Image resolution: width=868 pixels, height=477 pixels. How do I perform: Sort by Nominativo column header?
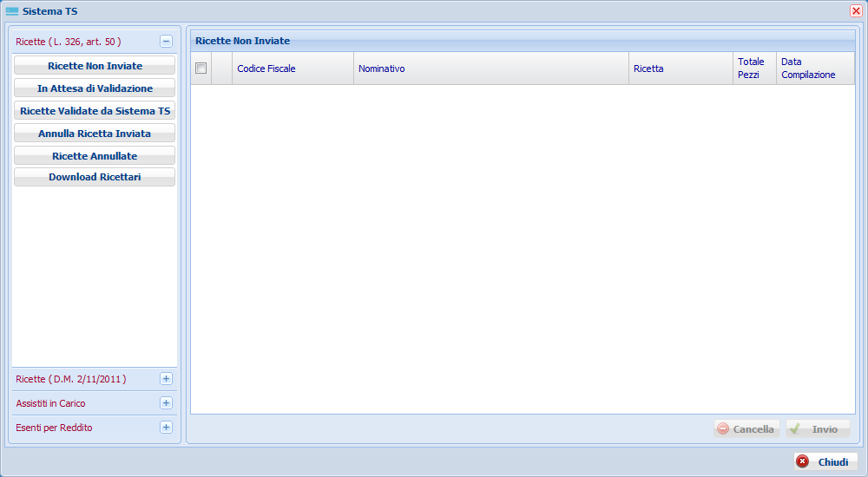point(491,69)
